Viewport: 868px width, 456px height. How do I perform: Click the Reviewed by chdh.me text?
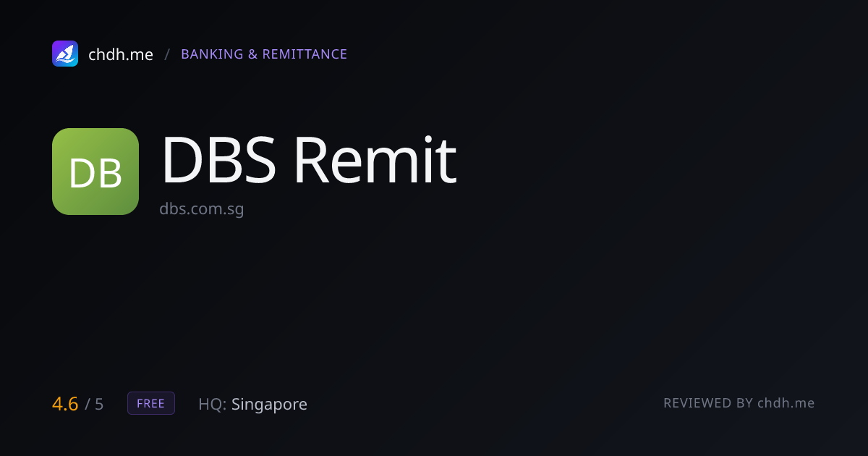click(x=739, y=403)
